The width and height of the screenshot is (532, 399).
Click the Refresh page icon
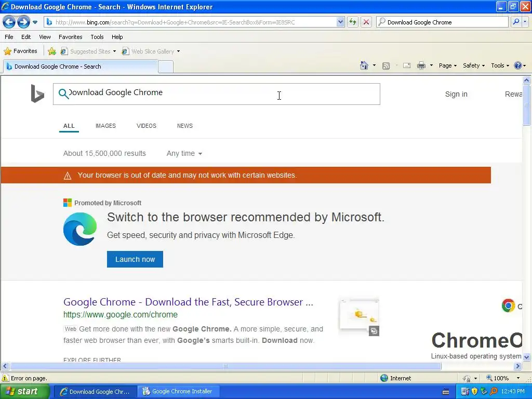click(353, 22)
